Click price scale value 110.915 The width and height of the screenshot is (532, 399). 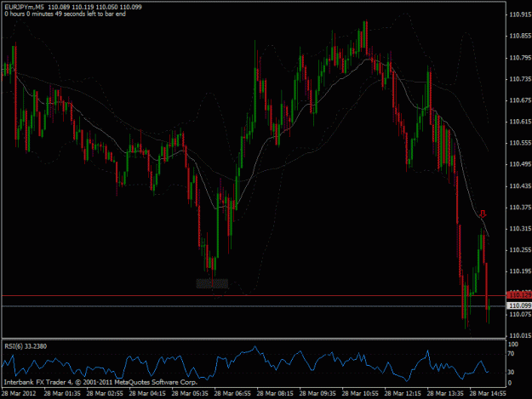point(520,14)
